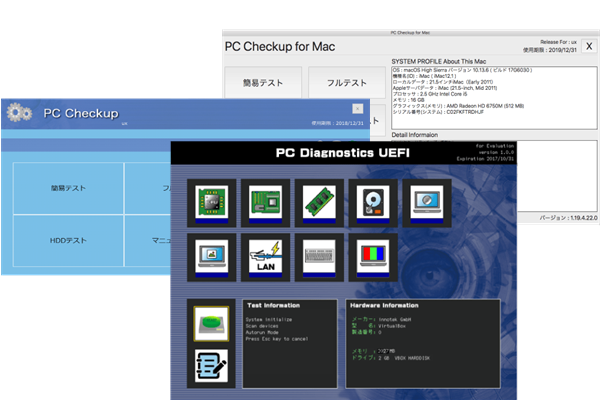Click the 'Detail Informaion' label
600x400 pixels.
[414, 135]
